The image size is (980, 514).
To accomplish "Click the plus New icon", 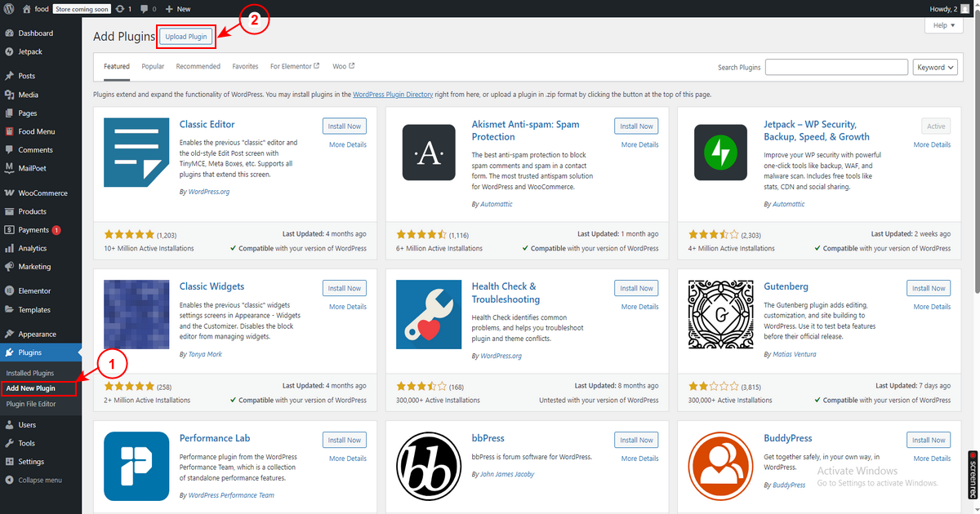I will 168,9.
